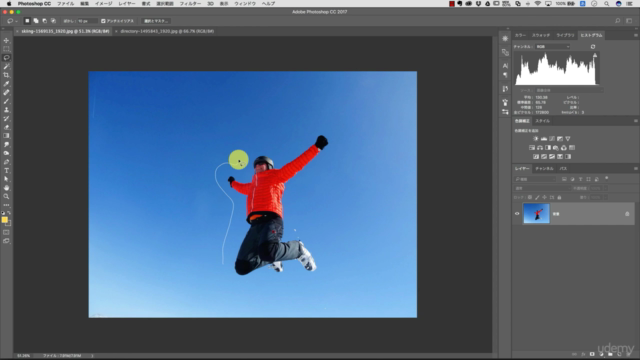The width and height of the screenshot is (640, 360).
Task: Add Vibrance adjustment icon
Action: (x=568, y=139)
